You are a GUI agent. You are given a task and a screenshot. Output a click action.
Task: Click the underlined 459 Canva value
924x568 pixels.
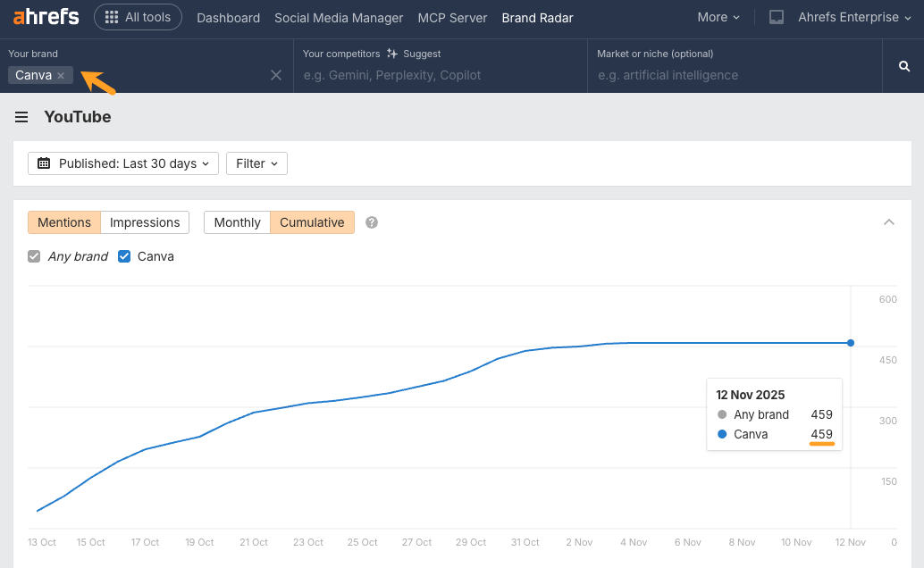tap(821, 434)
